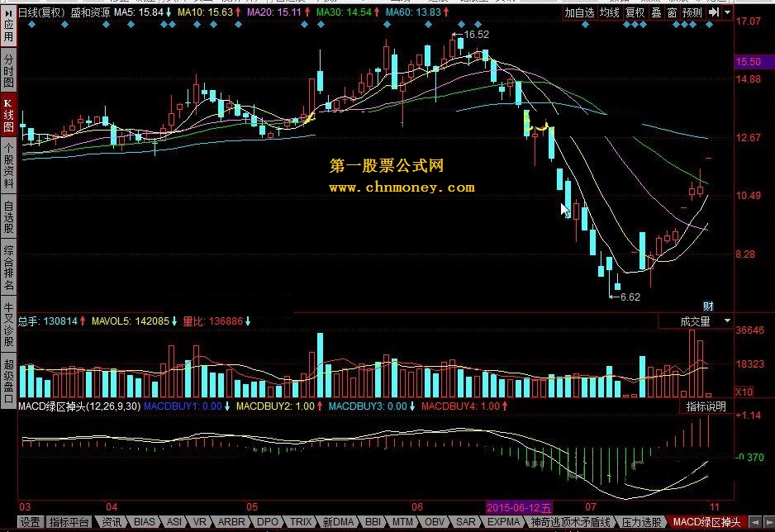Click the 预测 forecast button

(692, 12)
